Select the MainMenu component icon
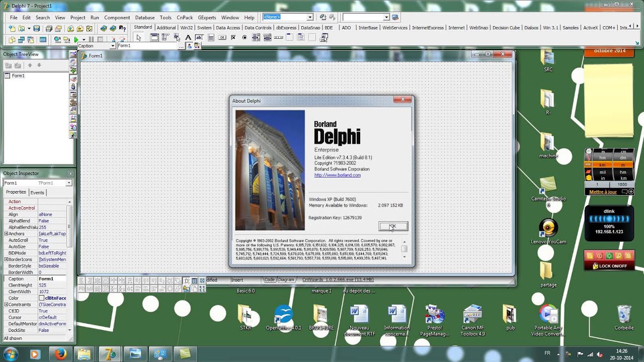Viewport: 644px width, 362px height. [x=165, y=38]
